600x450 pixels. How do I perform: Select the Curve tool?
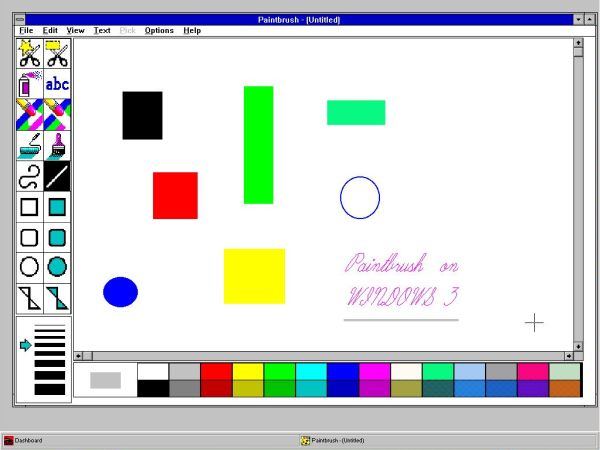pos(30,176)
